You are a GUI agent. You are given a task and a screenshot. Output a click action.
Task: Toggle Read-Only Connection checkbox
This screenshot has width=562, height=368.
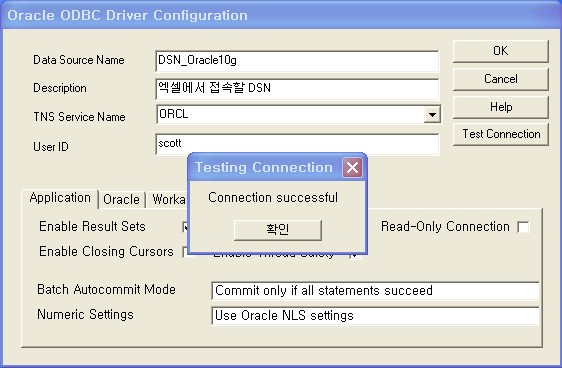[523, 227]
